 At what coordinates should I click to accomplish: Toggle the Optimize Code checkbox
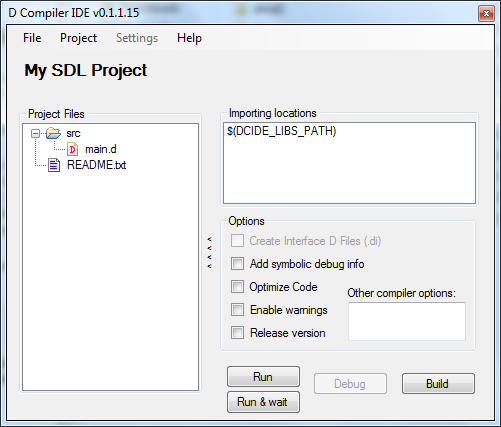point(237,287)
